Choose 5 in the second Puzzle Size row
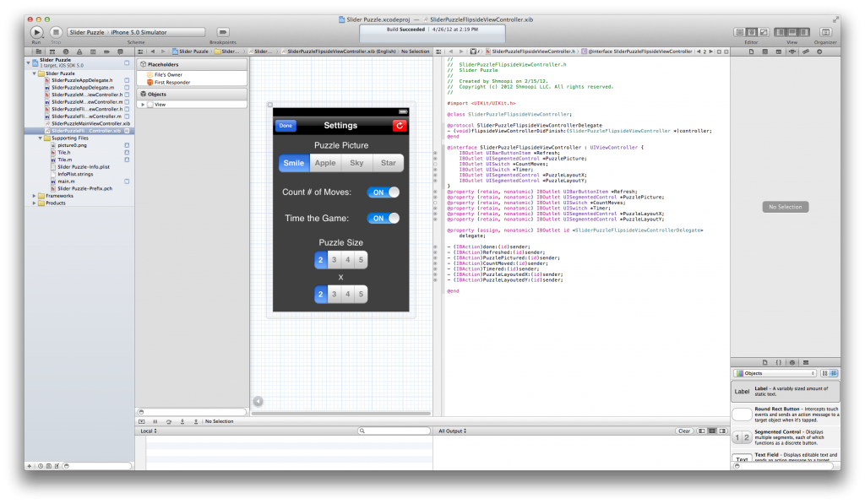This screenshot has height=504, width=865. click(x=361, y=294)
